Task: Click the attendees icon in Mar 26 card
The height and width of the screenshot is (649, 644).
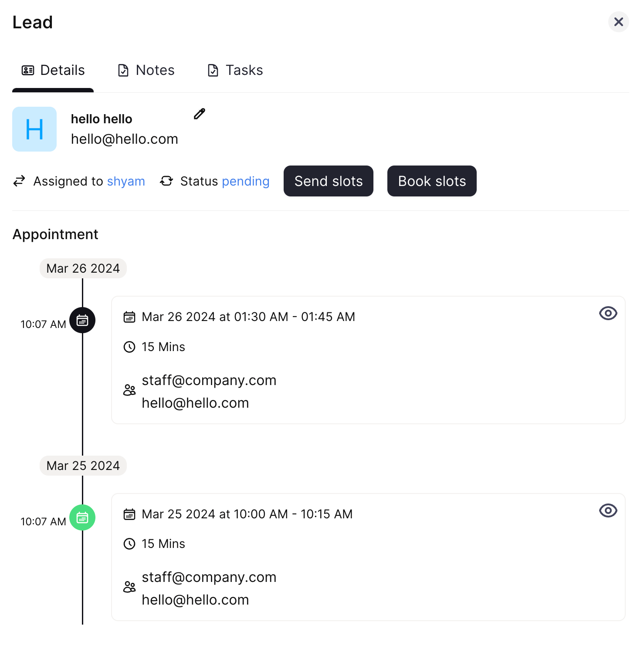Action: click(129, 390)
